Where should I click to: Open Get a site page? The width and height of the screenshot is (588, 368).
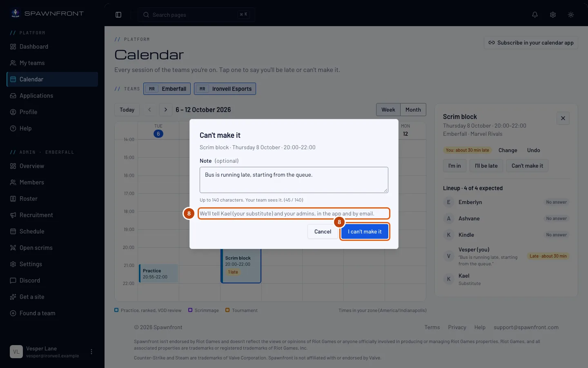[52, 297]
